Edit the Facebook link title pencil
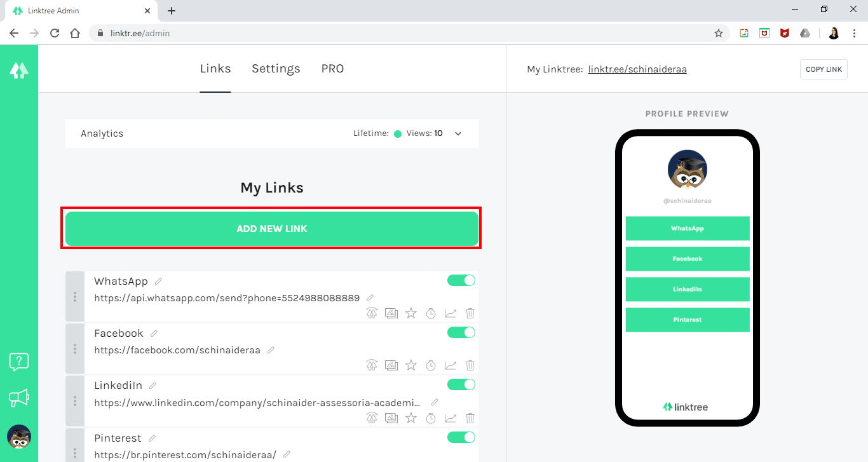 click(x=154, y=333)
